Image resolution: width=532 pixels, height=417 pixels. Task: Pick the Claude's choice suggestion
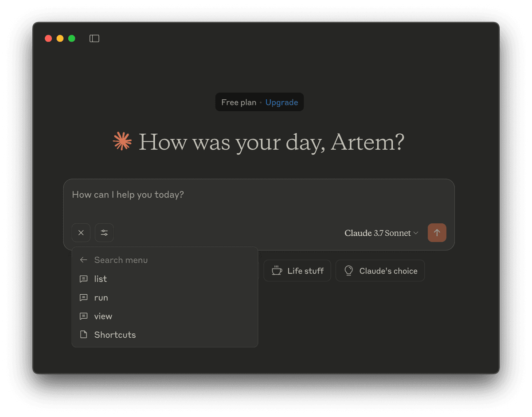[380, 271]
